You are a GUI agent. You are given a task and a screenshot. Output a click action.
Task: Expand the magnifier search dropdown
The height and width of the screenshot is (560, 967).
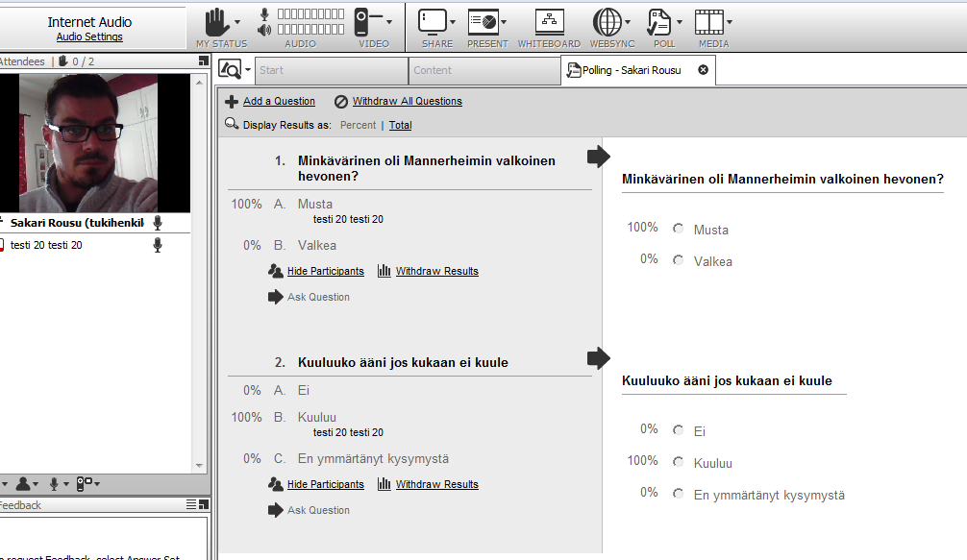[248, 70]
